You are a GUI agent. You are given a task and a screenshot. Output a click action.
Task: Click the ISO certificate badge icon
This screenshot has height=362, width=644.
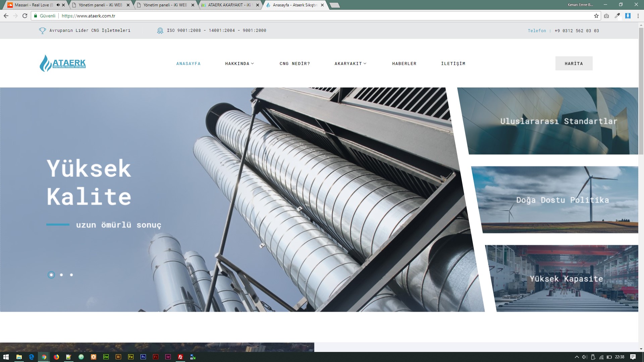(160, 31)
